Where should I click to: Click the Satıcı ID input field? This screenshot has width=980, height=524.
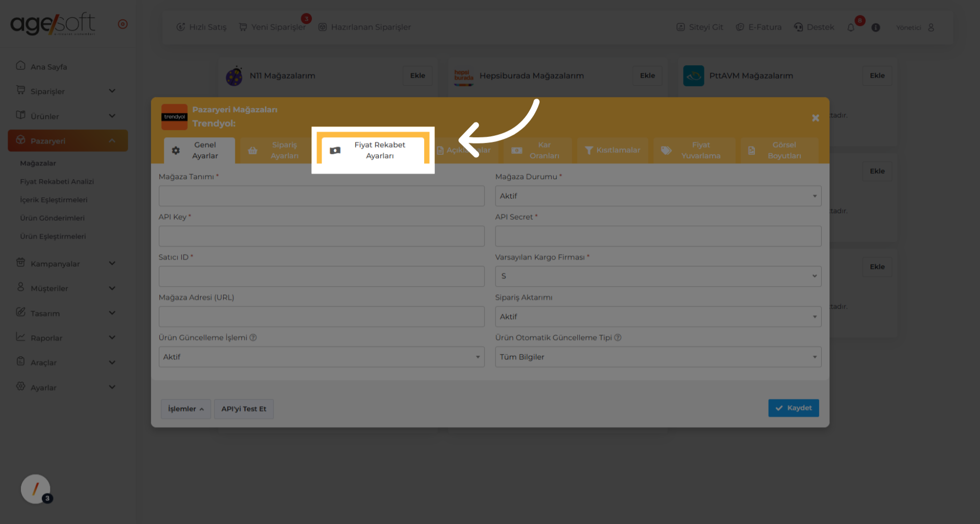tap(322, 276)
